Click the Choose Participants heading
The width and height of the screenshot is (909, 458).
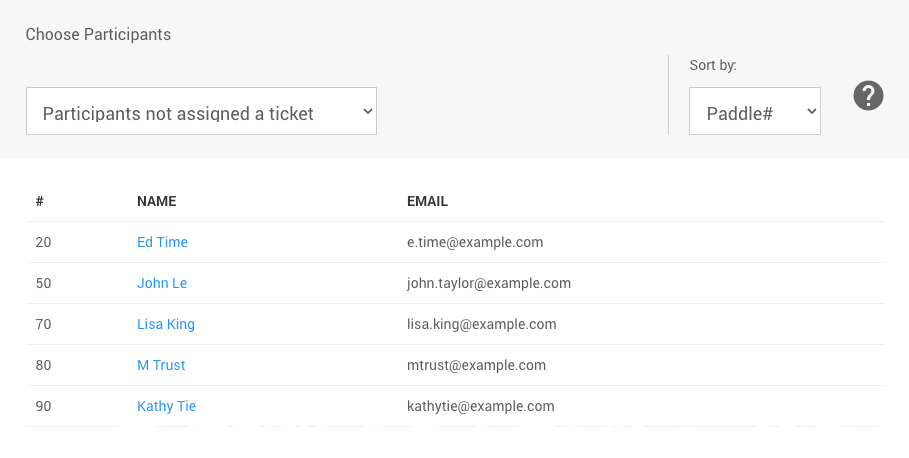tap(98, 34)
